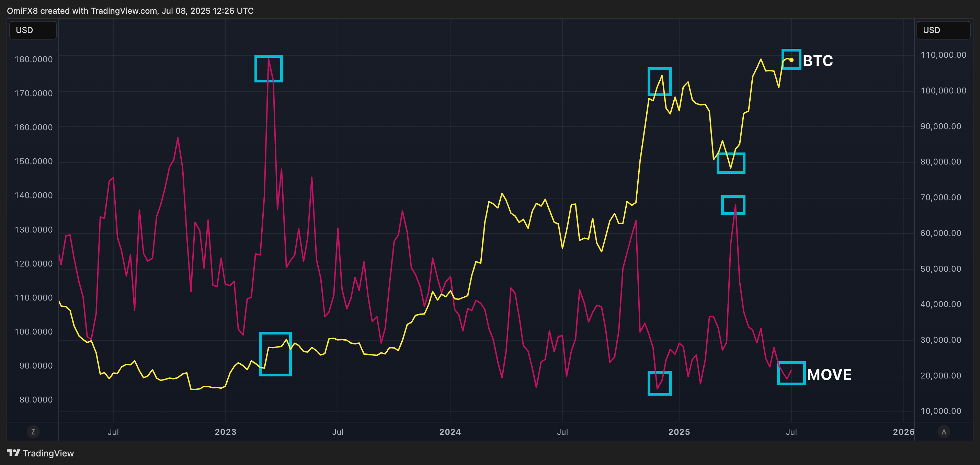The height and width of the screenshot is (465, 980).
Task: Click the 20,000.00 right price label
Action: pos(941,376)
